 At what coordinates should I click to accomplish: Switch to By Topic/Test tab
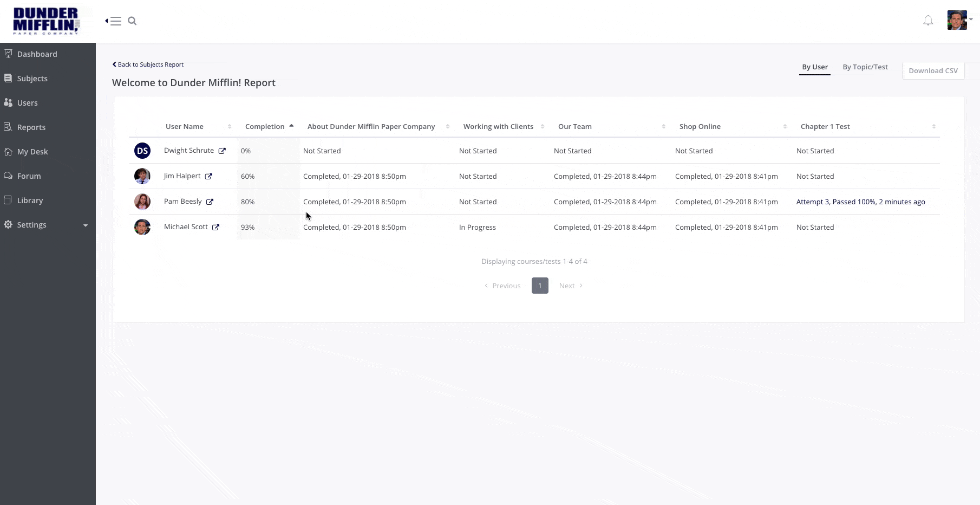tap(865, 67)
